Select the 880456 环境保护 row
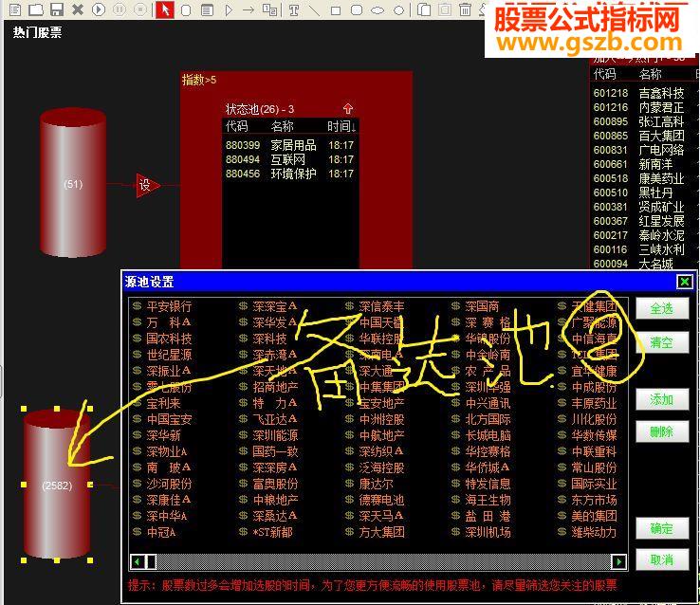 coord(290,174)
